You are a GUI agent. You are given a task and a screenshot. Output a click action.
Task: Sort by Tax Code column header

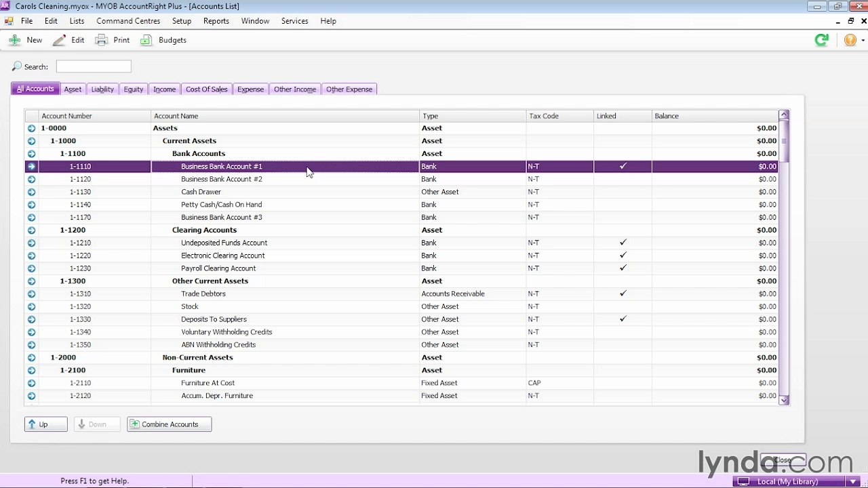pyautogui.click(x=559, y=116)
